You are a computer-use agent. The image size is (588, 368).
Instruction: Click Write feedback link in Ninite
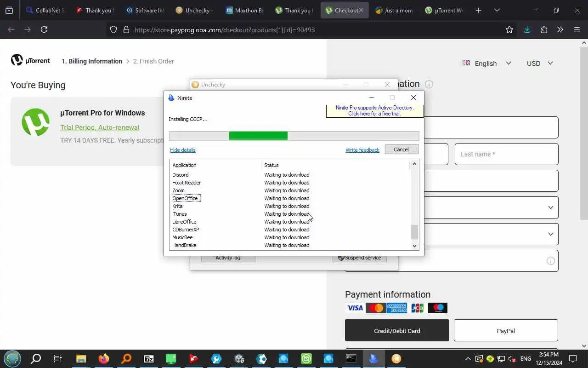[x=362, y=150]
